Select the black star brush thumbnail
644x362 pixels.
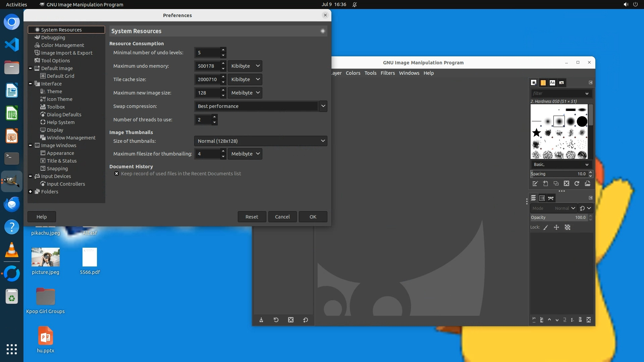537,133
